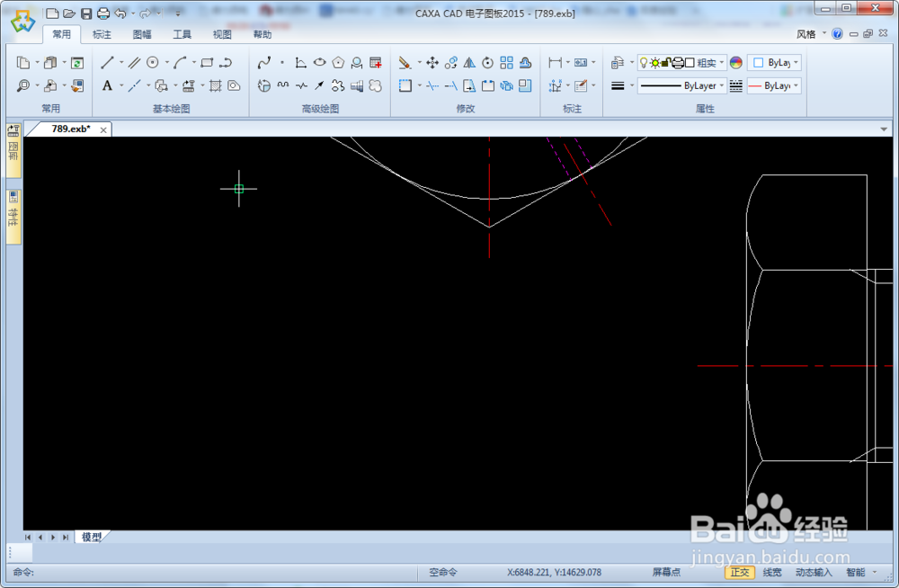The width and height of the screenshot is (899, 588).
Task: Click the Rotate tool
Action: 488,63
